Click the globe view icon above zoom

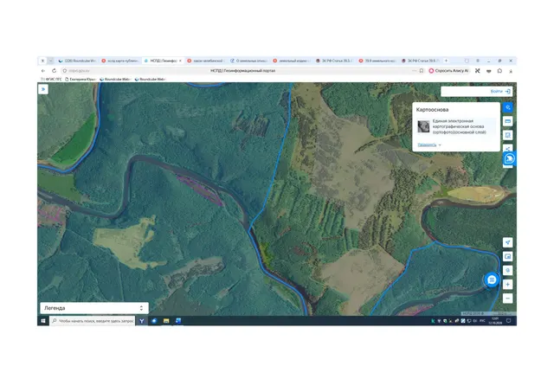coord(508,271)
